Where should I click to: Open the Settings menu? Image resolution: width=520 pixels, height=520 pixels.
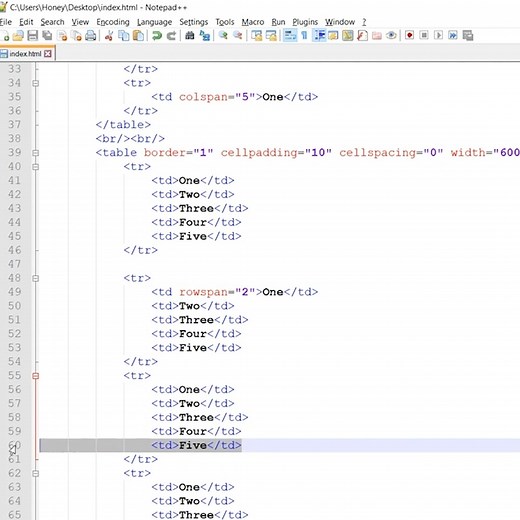coord(193,22)
